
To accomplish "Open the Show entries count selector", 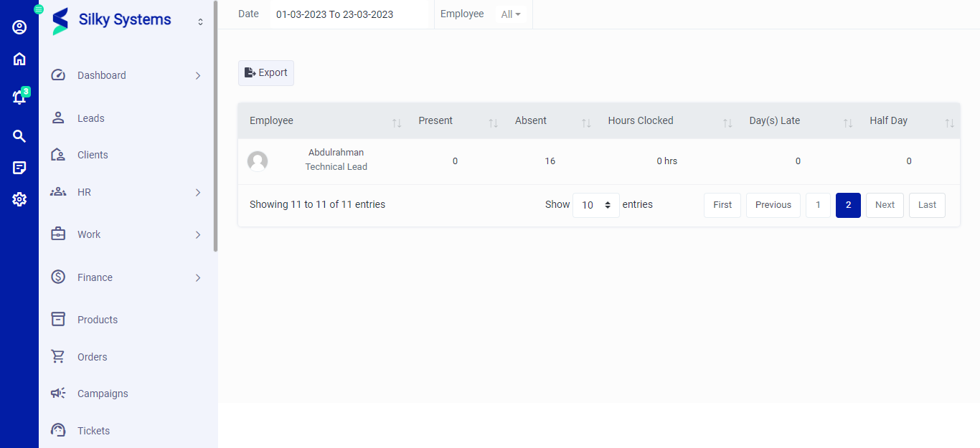I will (595, 205).
